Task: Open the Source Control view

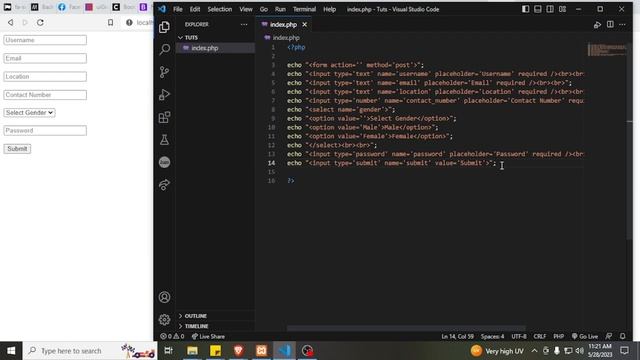Action: [164, 72]
